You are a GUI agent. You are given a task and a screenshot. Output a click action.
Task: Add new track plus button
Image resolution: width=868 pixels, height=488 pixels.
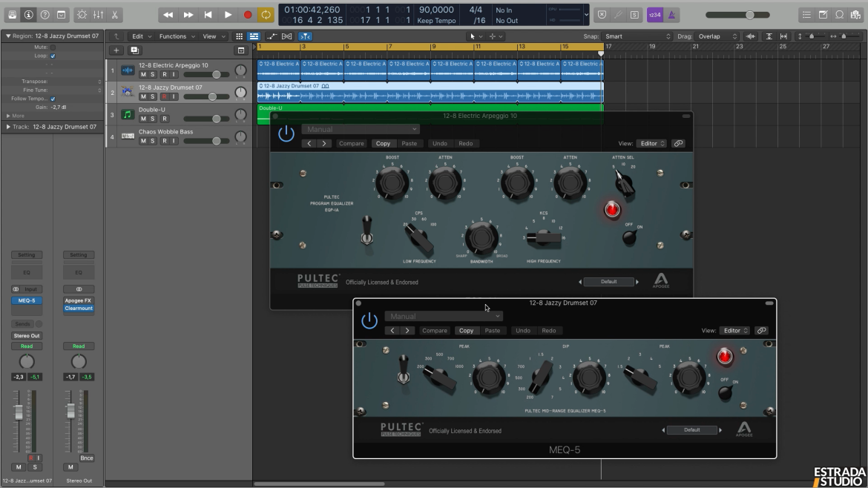(x=116, y=50)
